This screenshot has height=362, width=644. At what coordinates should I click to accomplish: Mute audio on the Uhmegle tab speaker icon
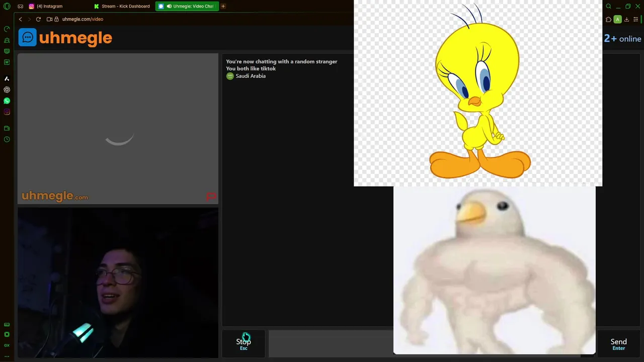click(169, 6)
